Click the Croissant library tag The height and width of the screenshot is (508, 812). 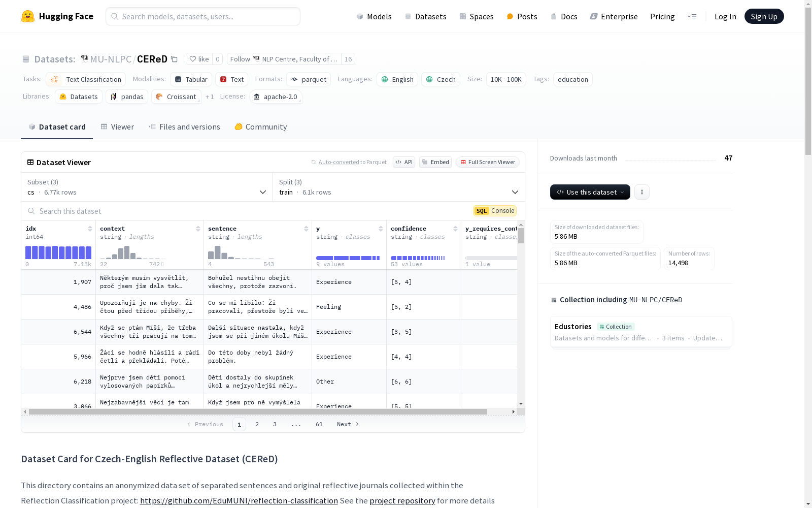pyautogui.click(x=176, y=97)
